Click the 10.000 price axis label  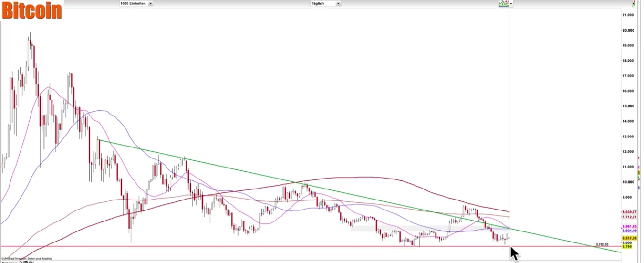[x=628, y=182]
